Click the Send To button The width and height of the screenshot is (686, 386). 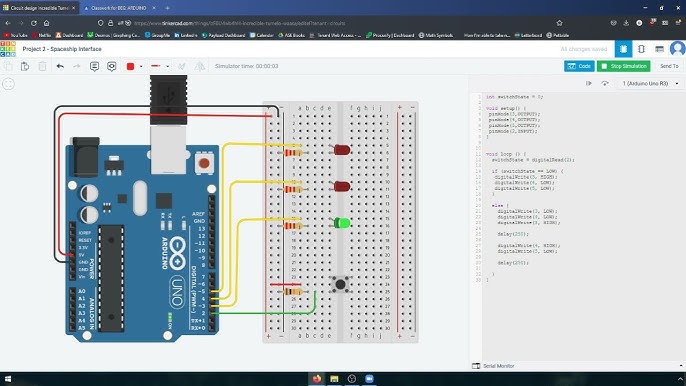pos(669,66)
